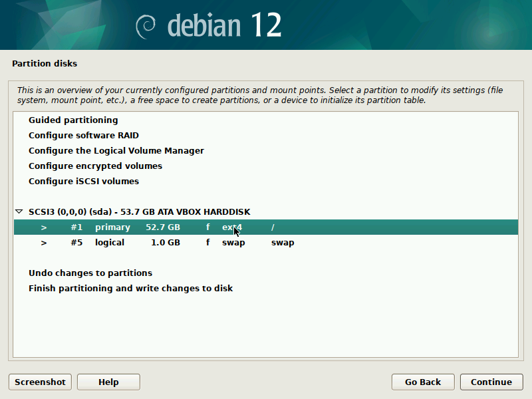Click the / mount point of partition #1
532x399 pixels.
273,227
